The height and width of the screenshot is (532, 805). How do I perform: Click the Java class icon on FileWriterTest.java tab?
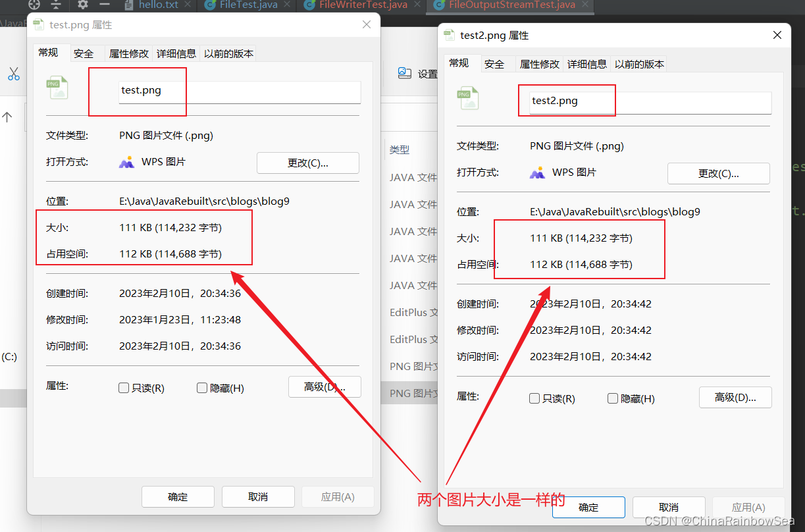[x=309, y=5]
